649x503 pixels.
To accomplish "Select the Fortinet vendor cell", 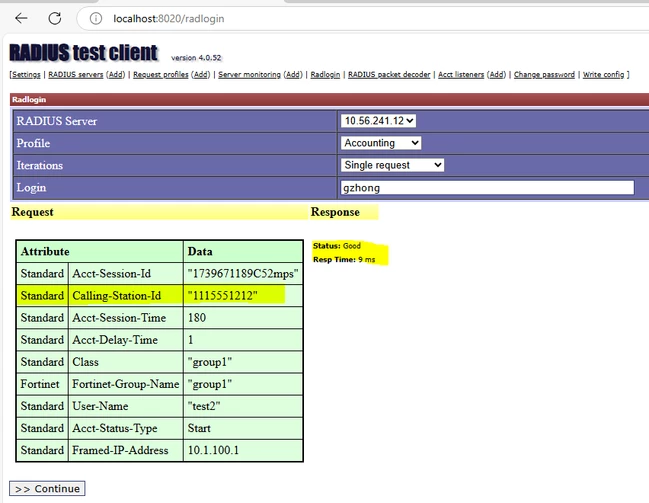I will (x=42, y=384).
